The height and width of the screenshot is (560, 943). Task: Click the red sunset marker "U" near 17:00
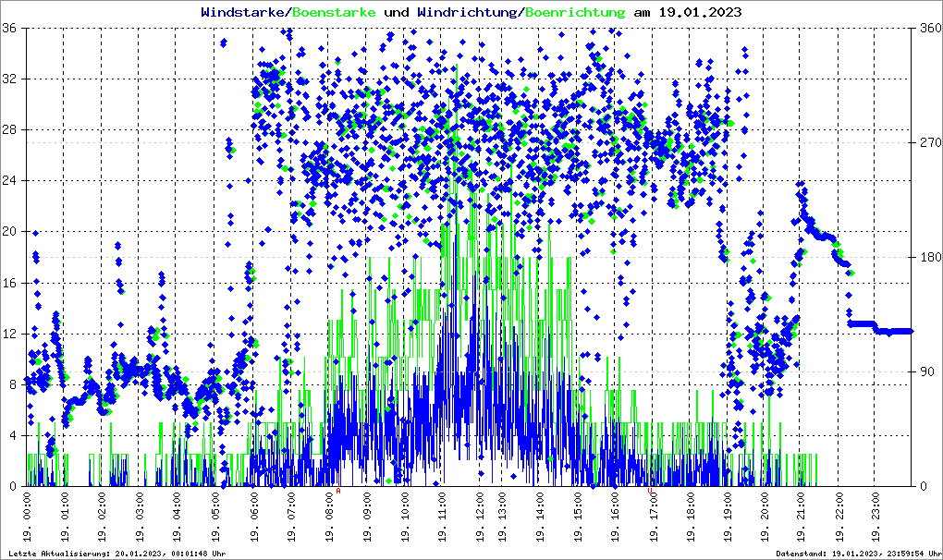click(x=651, y=492)
